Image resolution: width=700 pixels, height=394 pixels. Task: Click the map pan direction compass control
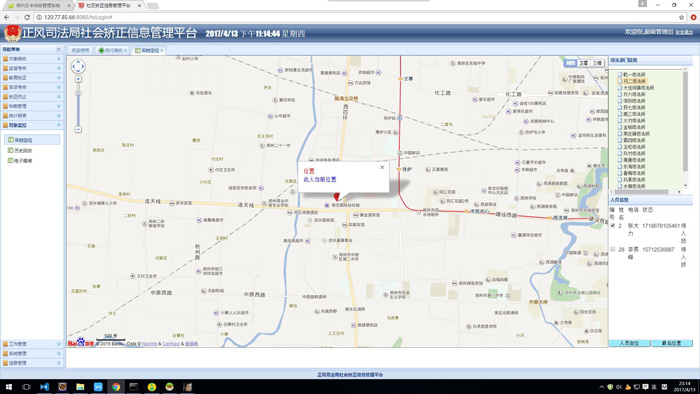coord(78,66)
